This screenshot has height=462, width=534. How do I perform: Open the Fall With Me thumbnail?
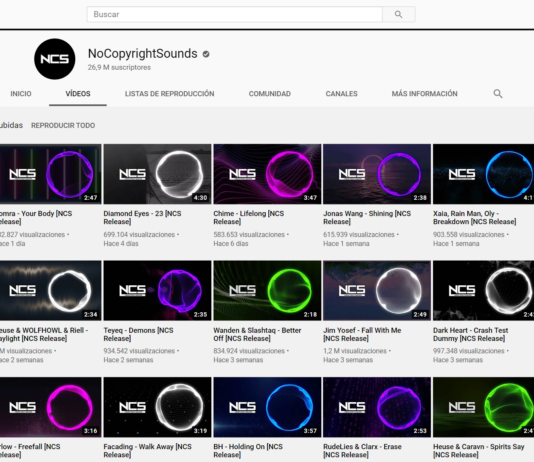pyautogui.click(x=377, y=290)
